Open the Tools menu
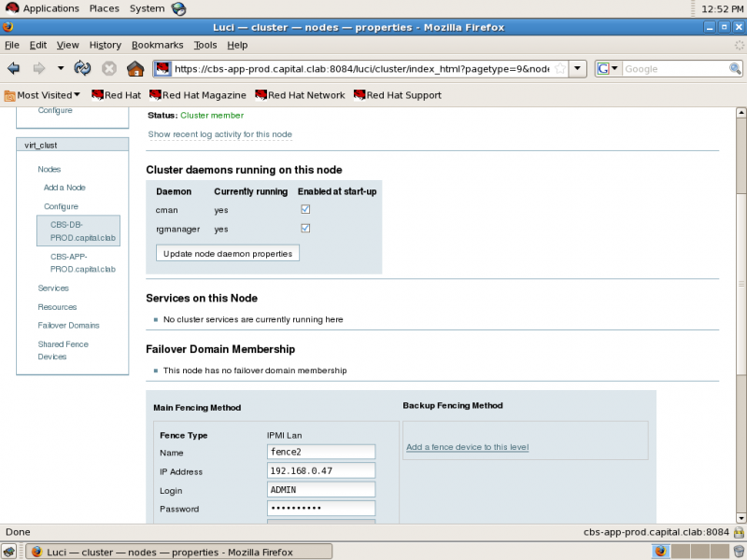Image resolution: width=747 pixels, height=560 pixels. [x=205, y=45]
